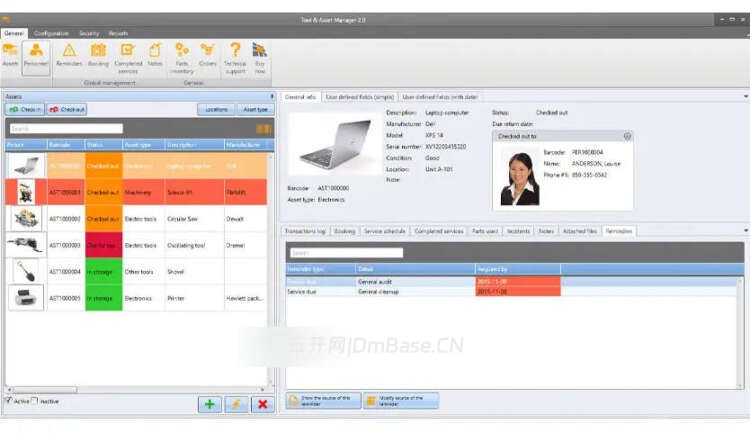
Task: Enable the Inactive checkbox
Action: [35, 401]
